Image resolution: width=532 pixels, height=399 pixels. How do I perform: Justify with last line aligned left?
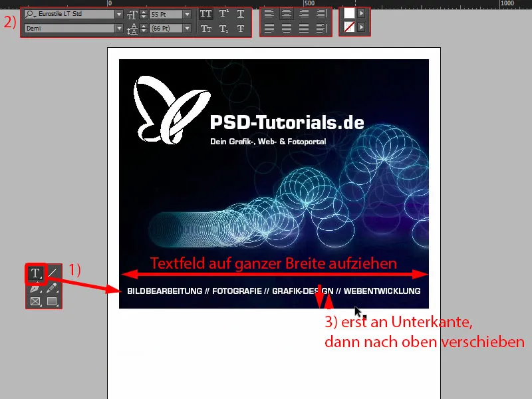(x=269, y=28)
